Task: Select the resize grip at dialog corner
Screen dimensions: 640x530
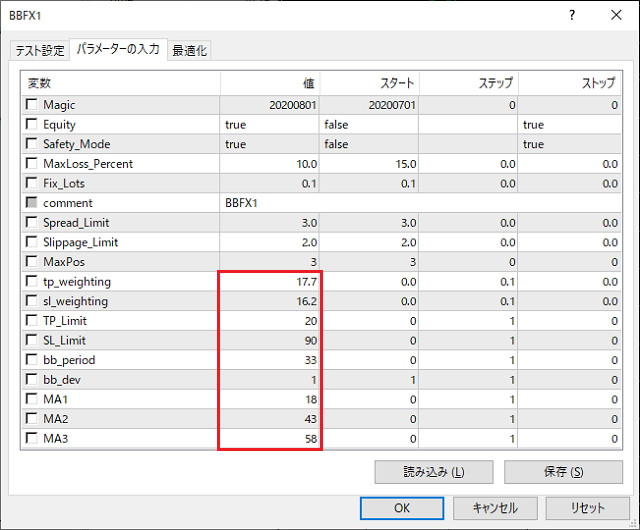Action: pyautogui.click(x=633, y=524)
